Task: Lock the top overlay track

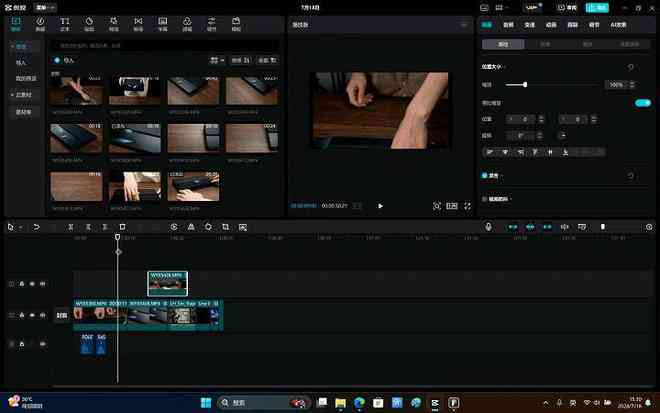Action: [x=22, y=284]
